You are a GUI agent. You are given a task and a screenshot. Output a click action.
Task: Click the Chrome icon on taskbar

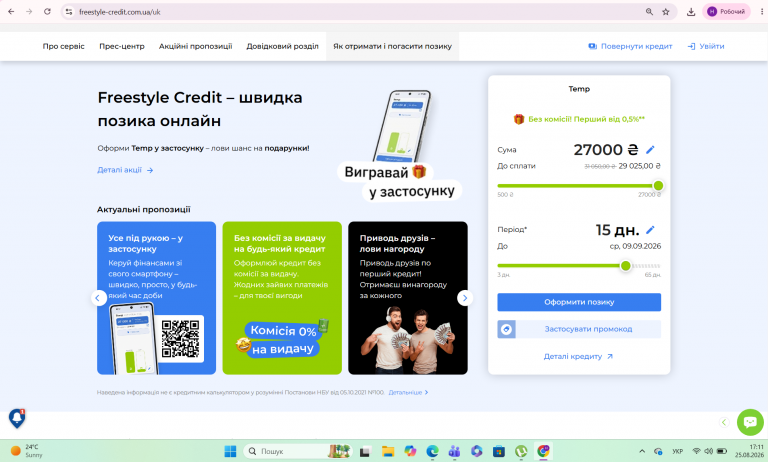543,451
